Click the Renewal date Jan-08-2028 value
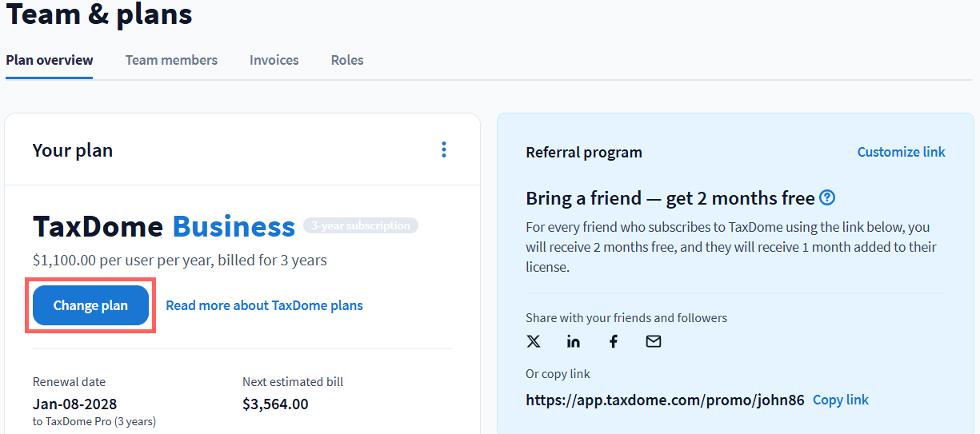 pyautogui.click(x=74, y=404)
